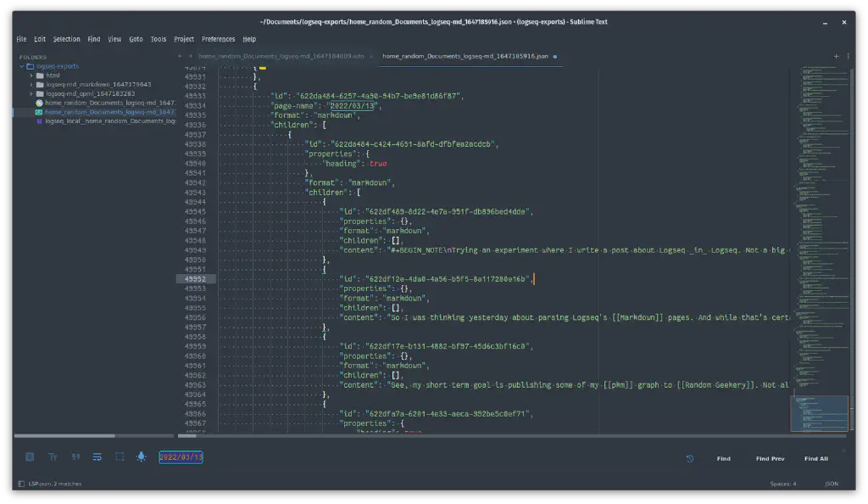The height and width of the screenshot is (504, 868).
Task: Toggle wrap search option
Action: tap(97, 457)
